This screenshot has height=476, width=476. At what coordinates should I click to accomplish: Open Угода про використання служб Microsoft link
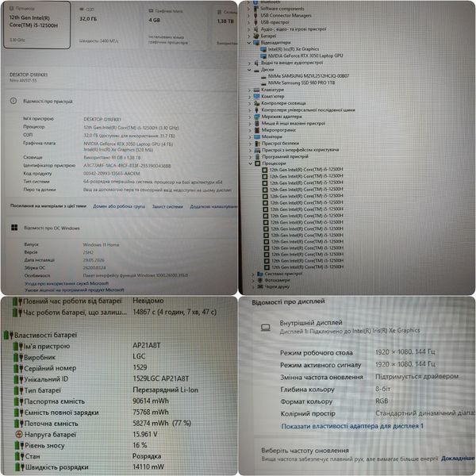[67, 283]
